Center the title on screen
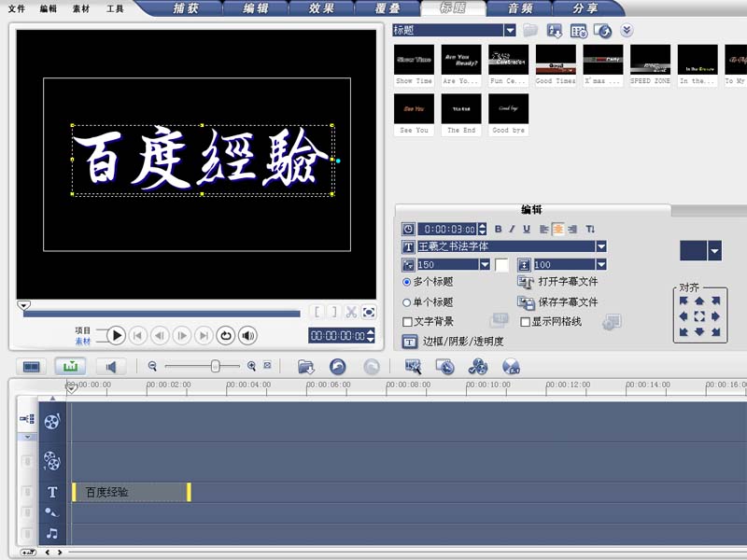Screen dimensions: 747x560 pos(699,316)
